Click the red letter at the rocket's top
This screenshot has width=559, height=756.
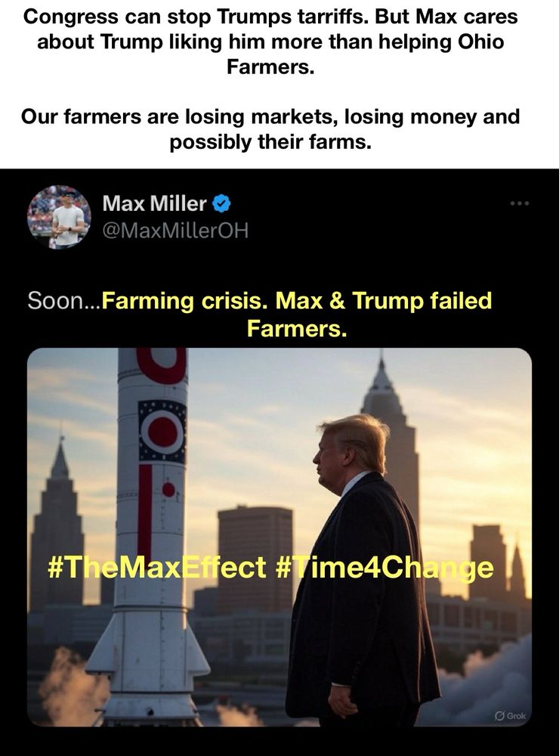162,365
